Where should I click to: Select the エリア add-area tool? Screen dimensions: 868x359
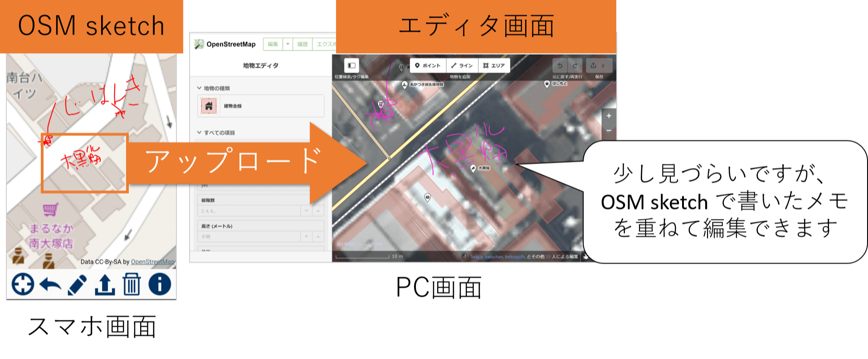coord(494,65)
